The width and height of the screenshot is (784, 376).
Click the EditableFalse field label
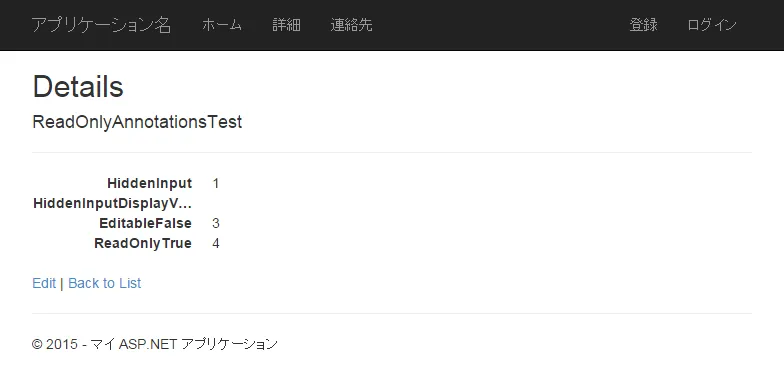pyautogui.click(x=146, y=223)
